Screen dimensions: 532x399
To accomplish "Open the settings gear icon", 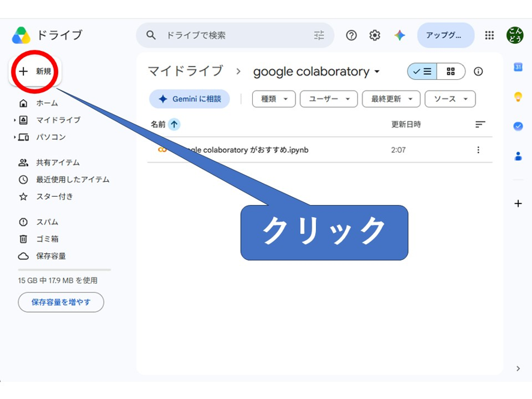I will (375, 35).
